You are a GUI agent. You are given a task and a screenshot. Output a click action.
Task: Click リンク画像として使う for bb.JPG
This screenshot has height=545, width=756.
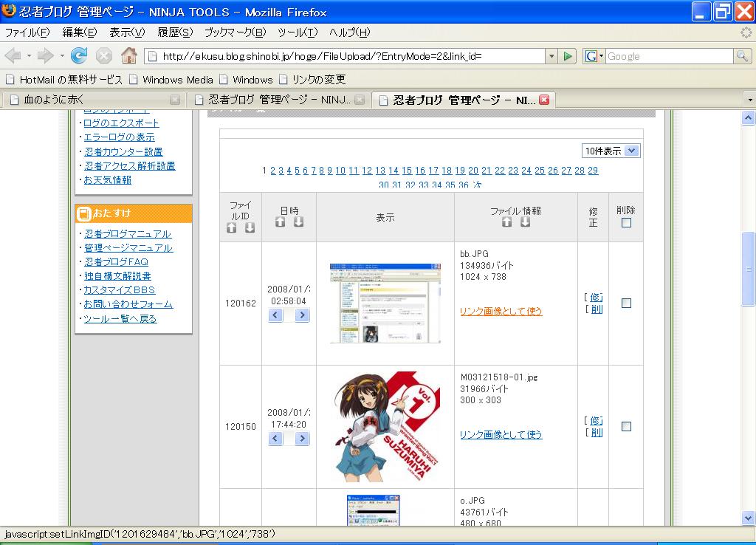coord(501,311)
